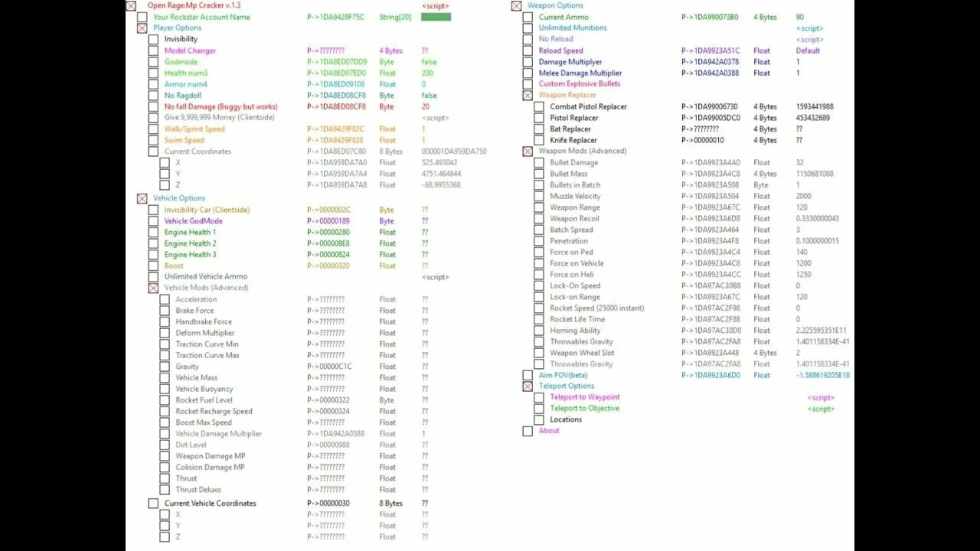Select the Vehicle Damage Multiplier entry
The image size is (980, 551).
(218, 434)
